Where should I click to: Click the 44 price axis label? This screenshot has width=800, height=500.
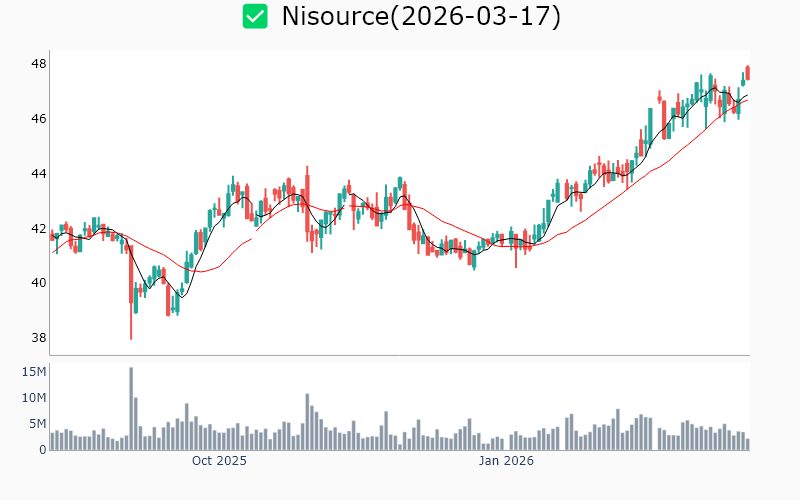(39, 174)
